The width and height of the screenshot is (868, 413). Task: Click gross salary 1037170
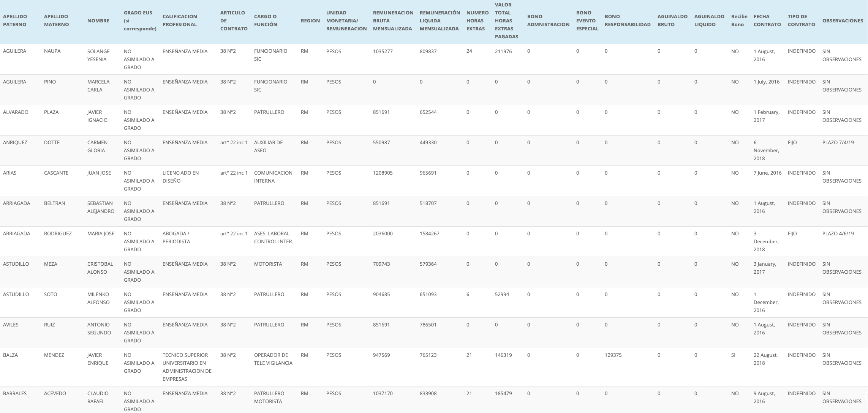click(383, 393)
